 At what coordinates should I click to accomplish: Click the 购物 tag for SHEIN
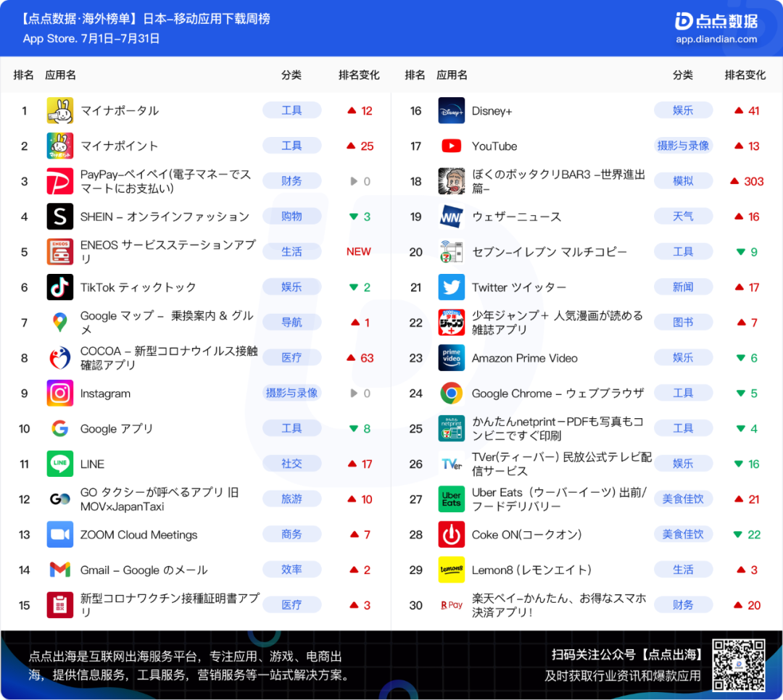(291, 216)
